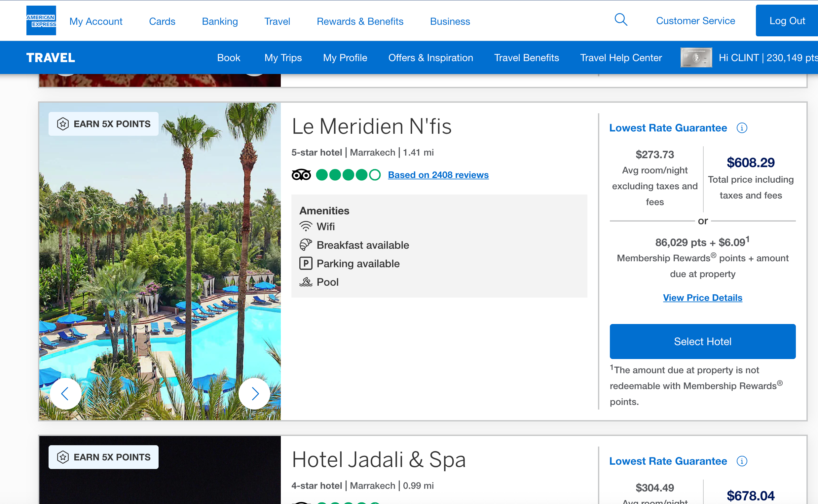Click the TripAdvisor owl logo
The width and height of the screenshot is (818, 504).
point(301,175)
